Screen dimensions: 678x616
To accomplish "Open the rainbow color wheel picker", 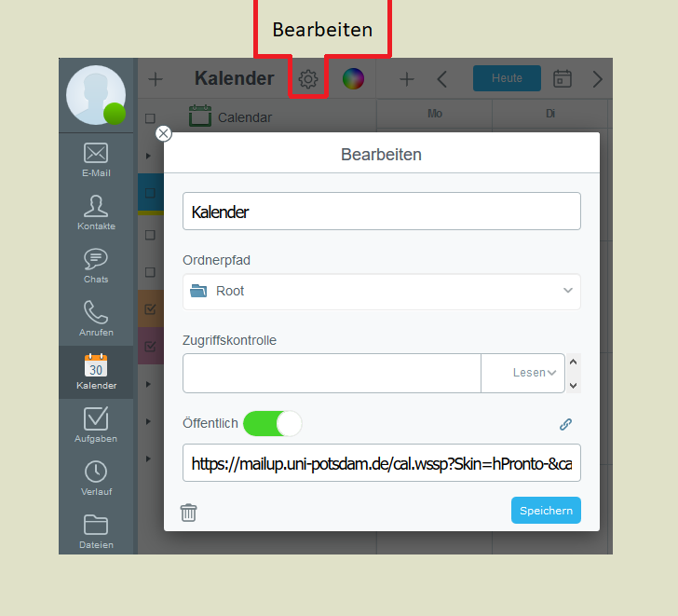I will coord(353,78).
